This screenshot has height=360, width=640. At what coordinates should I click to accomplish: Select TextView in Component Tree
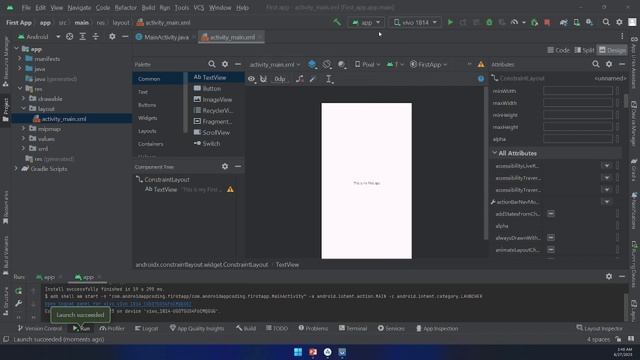[165, 189]
